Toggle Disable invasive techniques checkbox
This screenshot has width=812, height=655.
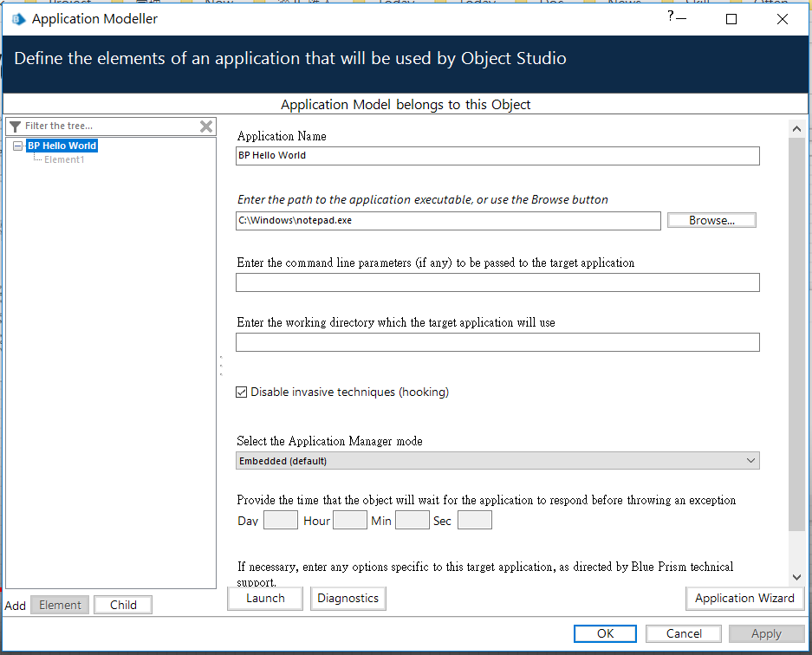241,392
